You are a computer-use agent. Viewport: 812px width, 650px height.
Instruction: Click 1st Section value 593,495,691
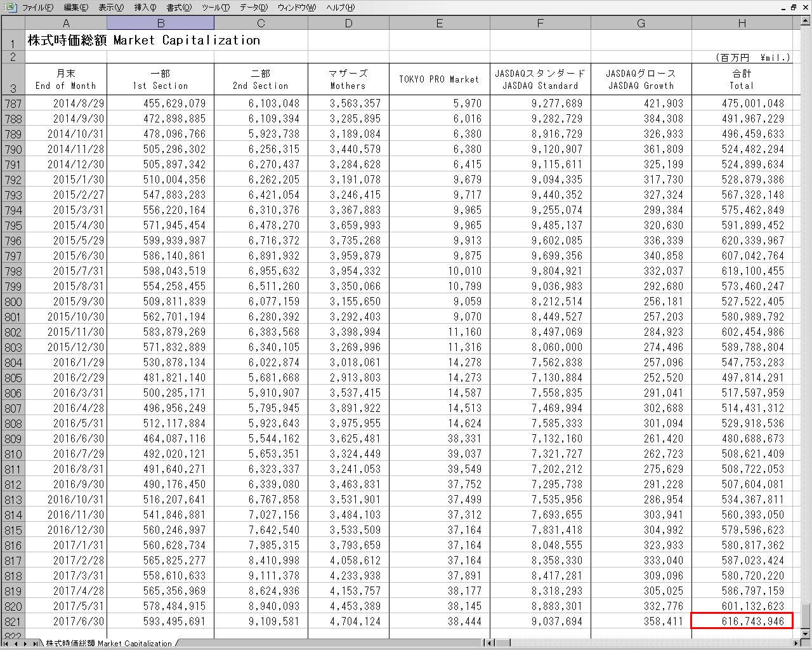[x=160, y=621]
